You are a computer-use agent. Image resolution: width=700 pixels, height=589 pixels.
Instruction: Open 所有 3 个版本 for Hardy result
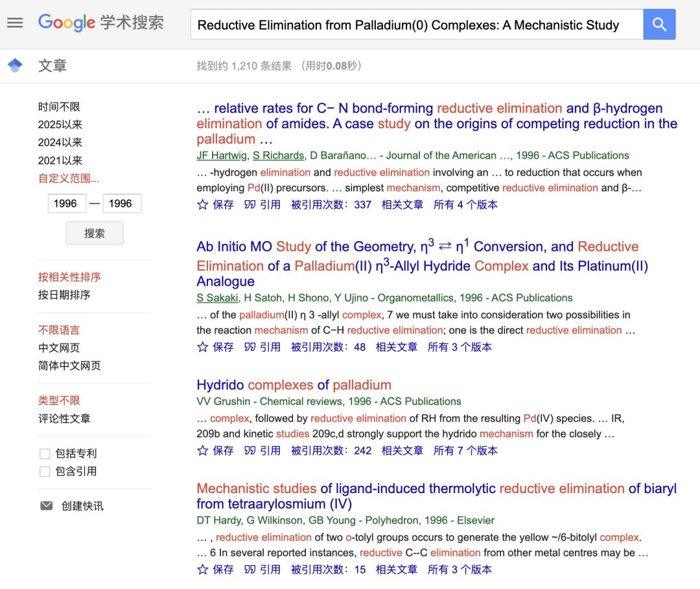tap(460, 570)
